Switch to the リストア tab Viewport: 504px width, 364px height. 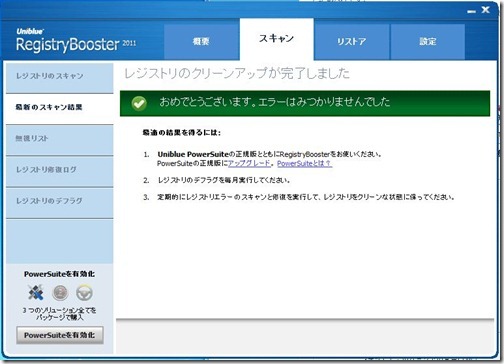click(351, 42)
